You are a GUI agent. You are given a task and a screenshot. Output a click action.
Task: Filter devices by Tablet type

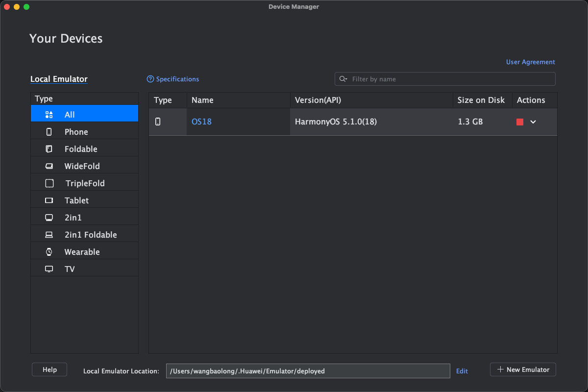coord(84,200)
